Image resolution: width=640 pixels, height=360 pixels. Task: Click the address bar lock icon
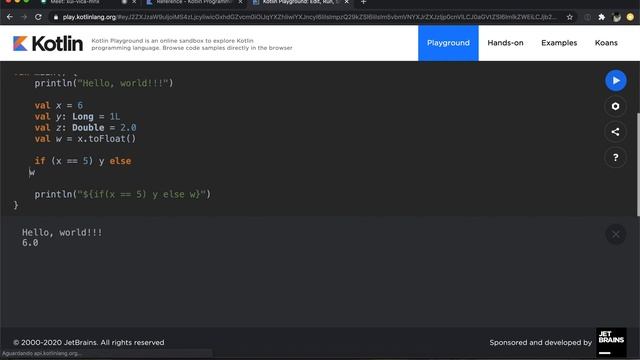56,17
